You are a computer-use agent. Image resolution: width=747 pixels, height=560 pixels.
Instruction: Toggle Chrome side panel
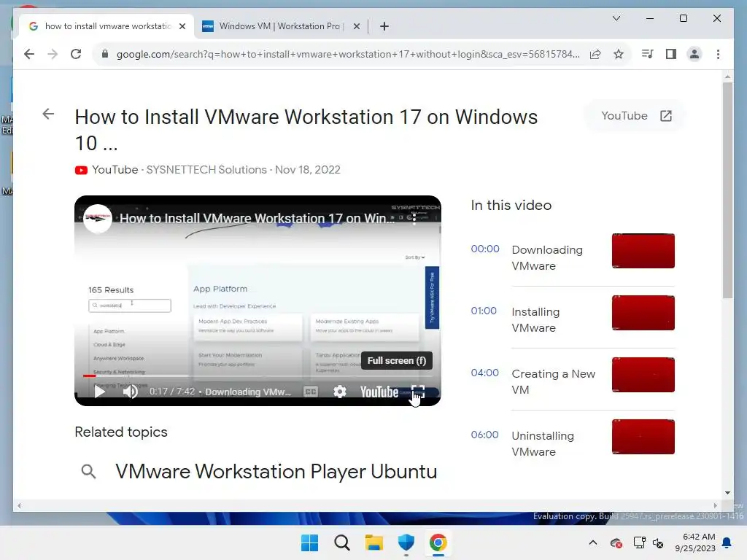point(671,54)
